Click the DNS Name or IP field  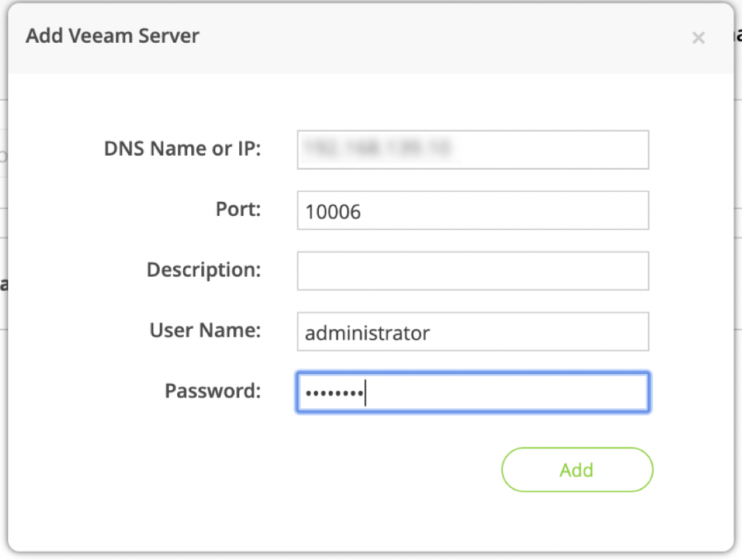[473, 150]
